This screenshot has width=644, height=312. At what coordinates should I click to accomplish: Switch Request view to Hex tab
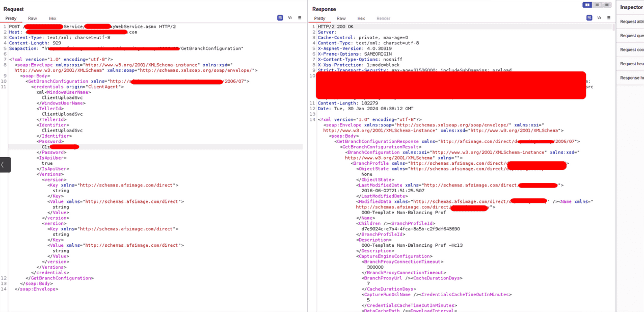tap(52, 18)
